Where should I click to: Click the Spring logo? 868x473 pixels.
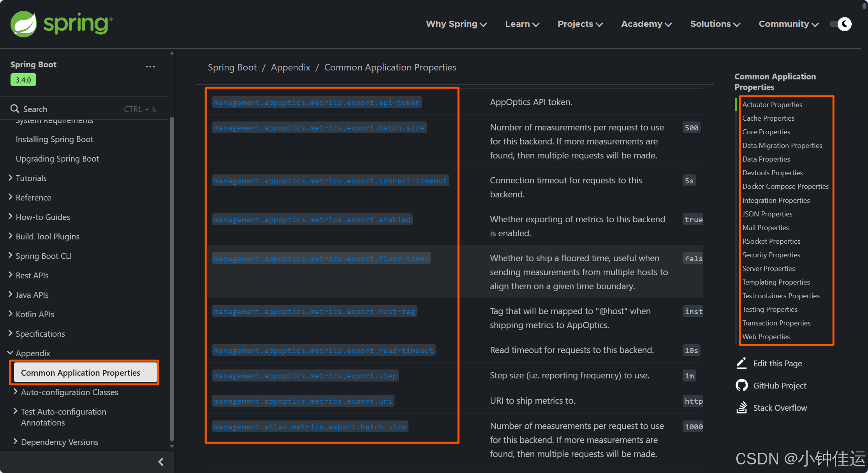click(x=62, y=24)
